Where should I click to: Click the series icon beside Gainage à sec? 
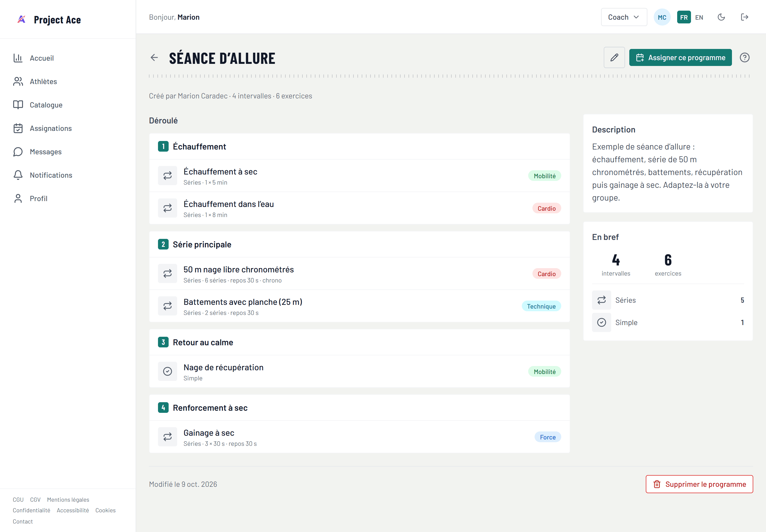point(167,437)
